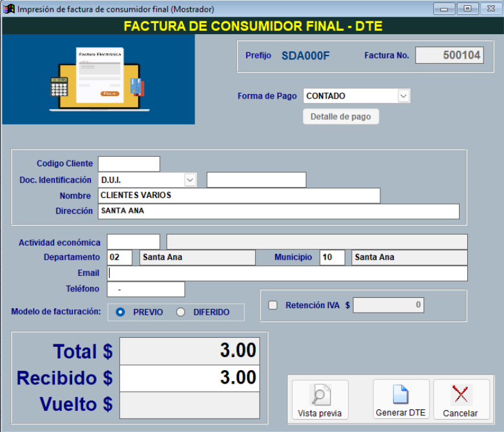Click the Codigo Cliente input field
The width and height of the screenshot is (504, 432).
[x=128, y=164]
